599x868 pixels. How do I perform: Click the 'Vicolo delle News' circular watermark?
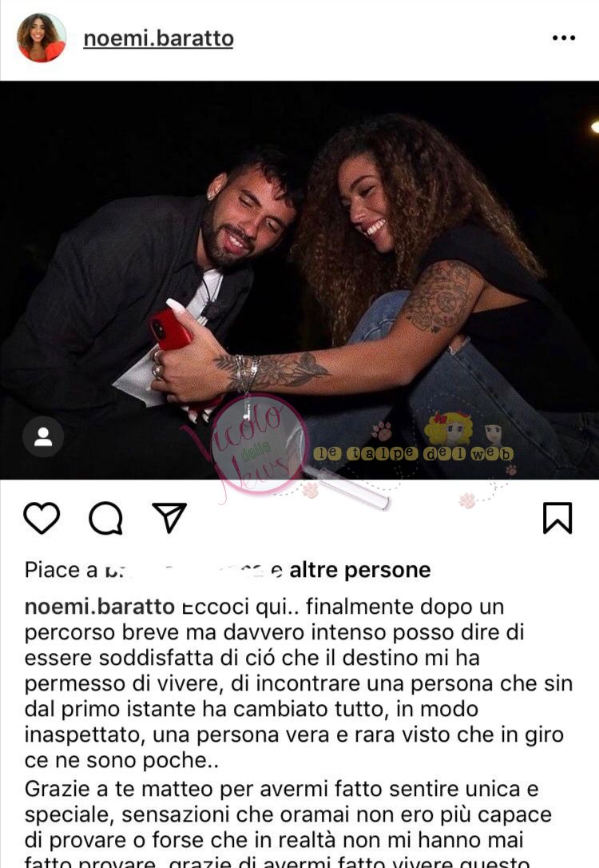point(258,444)
